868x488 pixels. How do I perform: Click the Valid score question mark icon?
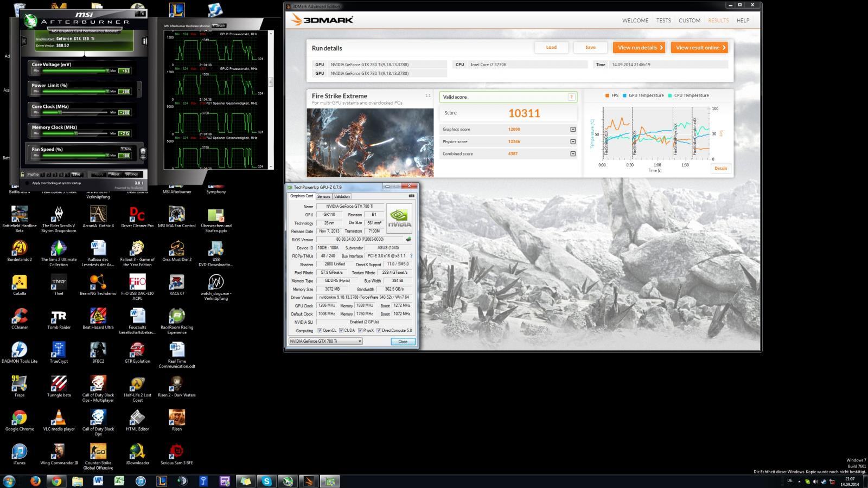pyautogui.click(x=571, y=97)
